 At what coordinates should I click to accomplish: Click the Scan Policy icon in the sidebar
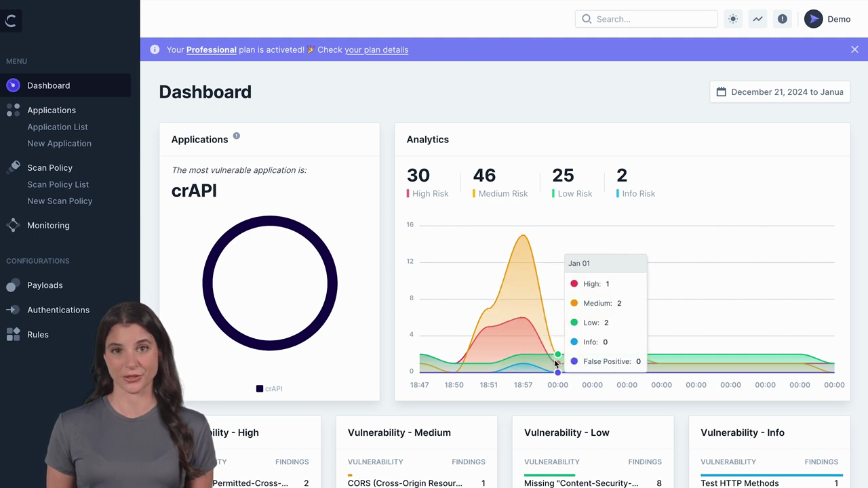(x=13, y=167)
